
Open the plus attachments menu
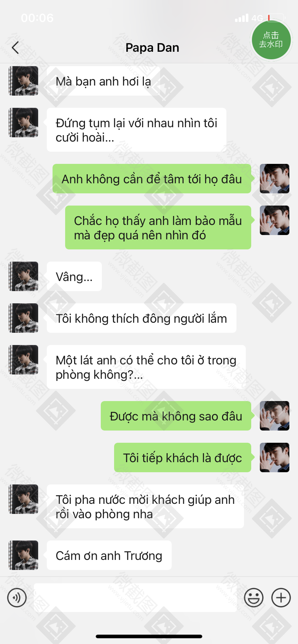(x=281, y=598)
